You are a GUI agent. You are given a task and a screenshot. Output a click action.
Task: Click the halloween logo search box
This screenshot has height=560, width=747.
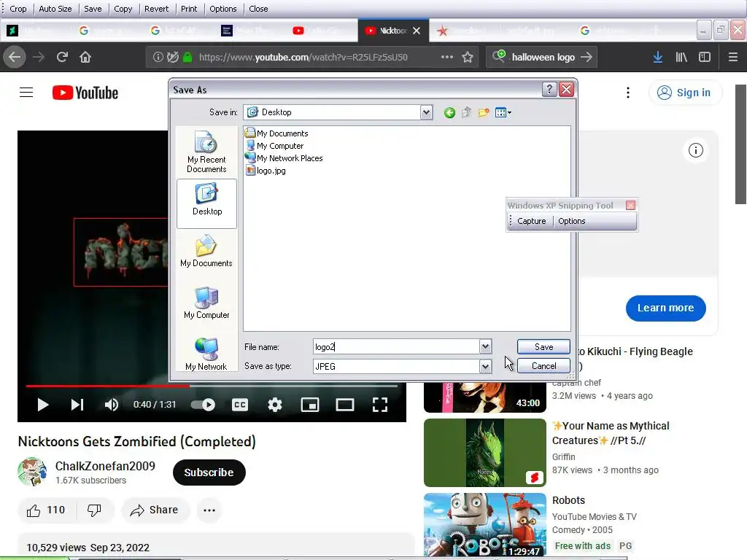(x=542, y=57)
